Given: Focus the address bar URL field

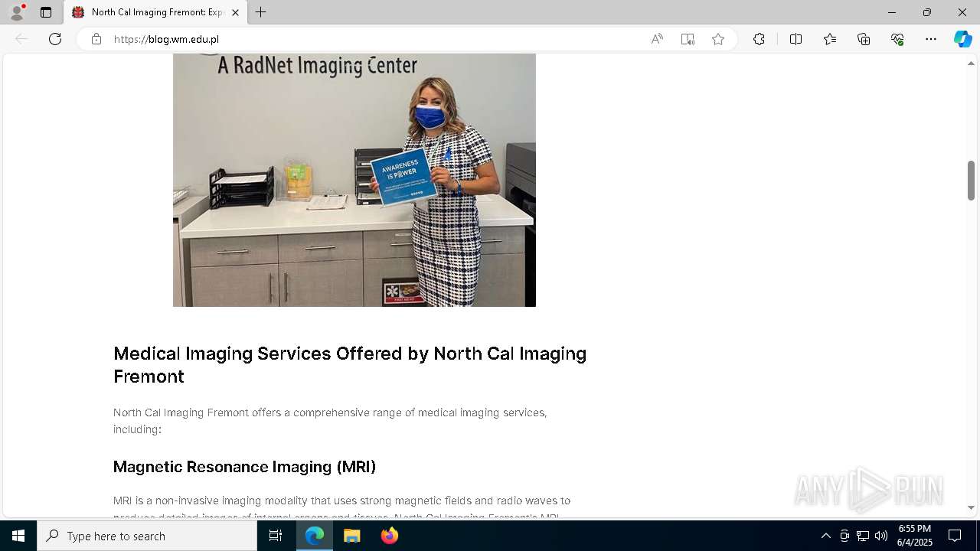Looking at the screenshot, I should 375,39.
